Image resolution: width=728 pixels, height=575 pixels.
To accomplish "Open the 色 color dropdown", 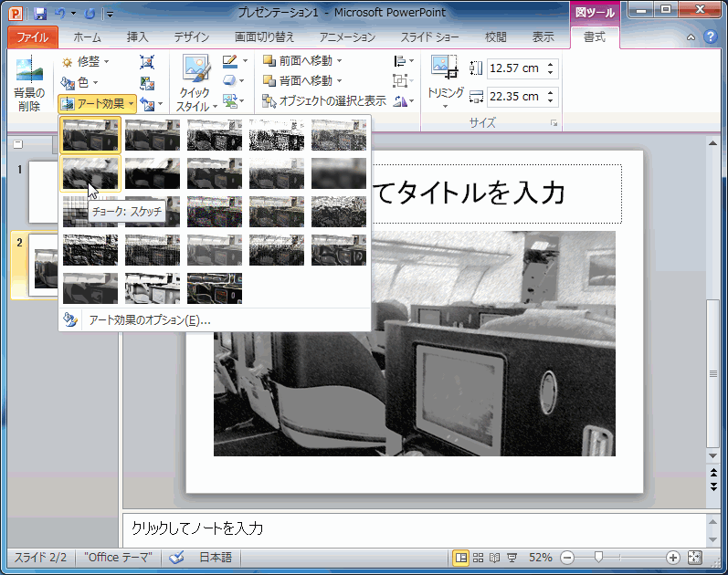I will point(79,83).
